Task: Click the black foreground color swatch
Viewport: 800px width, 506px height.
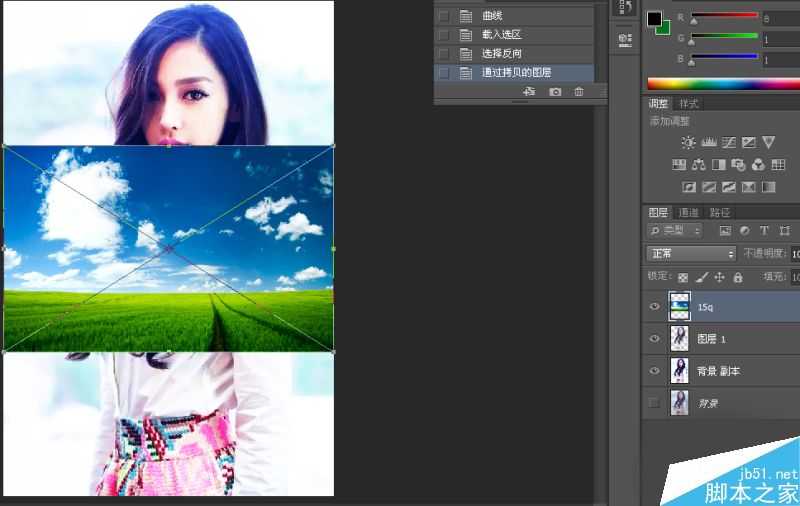Action: (654, 18)
